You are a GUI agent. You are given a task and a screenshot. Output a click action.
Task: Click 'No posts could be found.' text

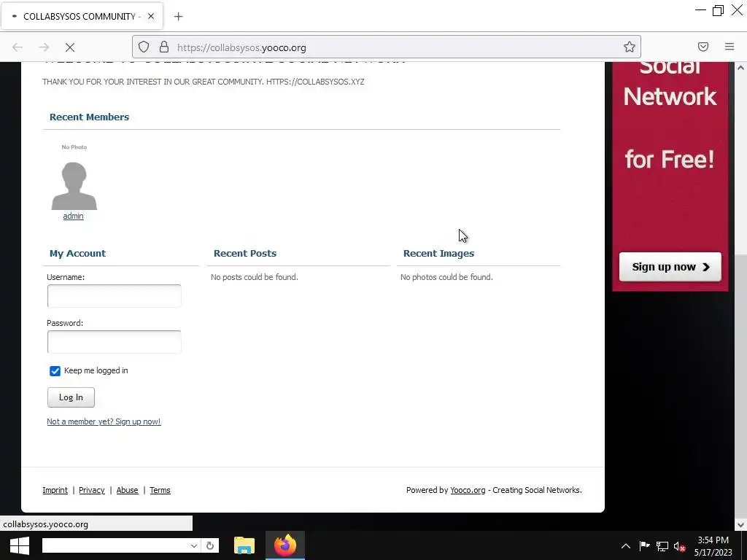tap(255, 277)
